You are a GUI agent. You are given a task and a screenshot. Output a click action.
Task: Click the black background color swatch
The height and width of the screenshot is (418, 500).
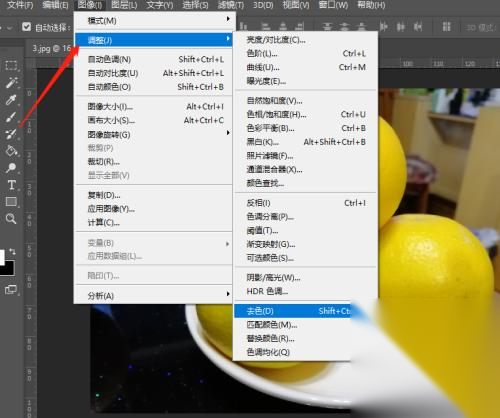[x=9, y=269]
